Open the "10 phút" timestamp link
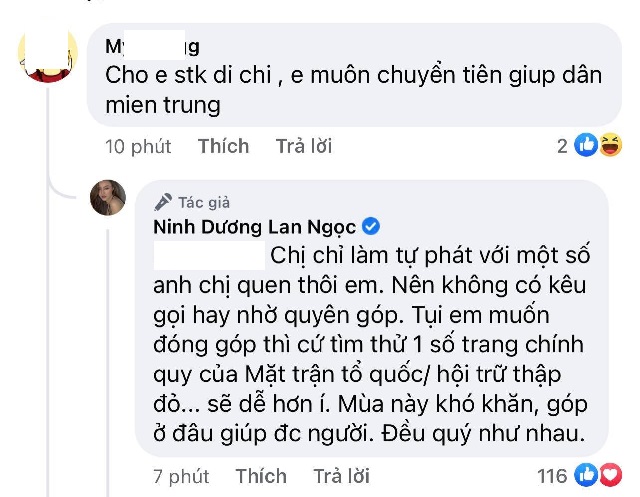Viewport: 640px width, 497px height. tap(138, 147)
